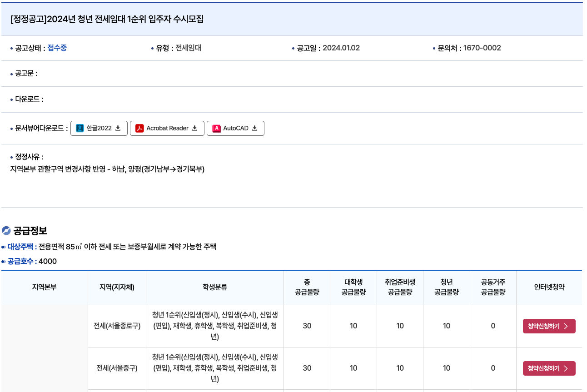Click the 인터넷청약 column header

(x=549, y=287)
